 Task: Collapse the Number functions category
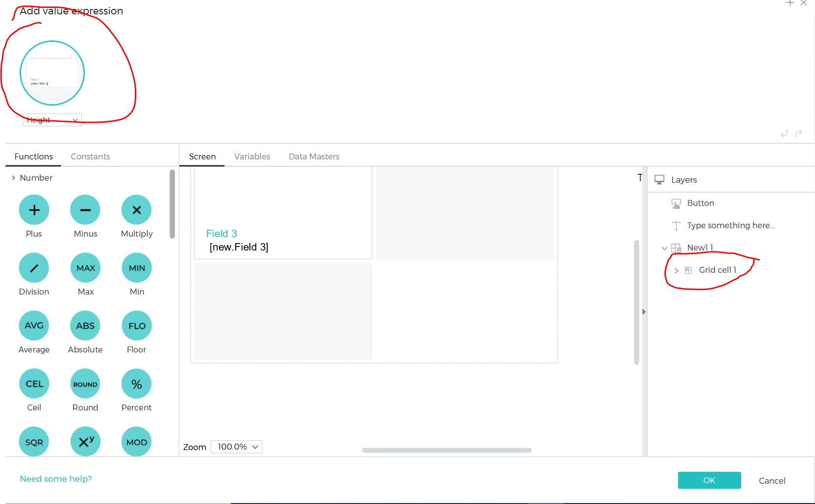tap(13, 178)
